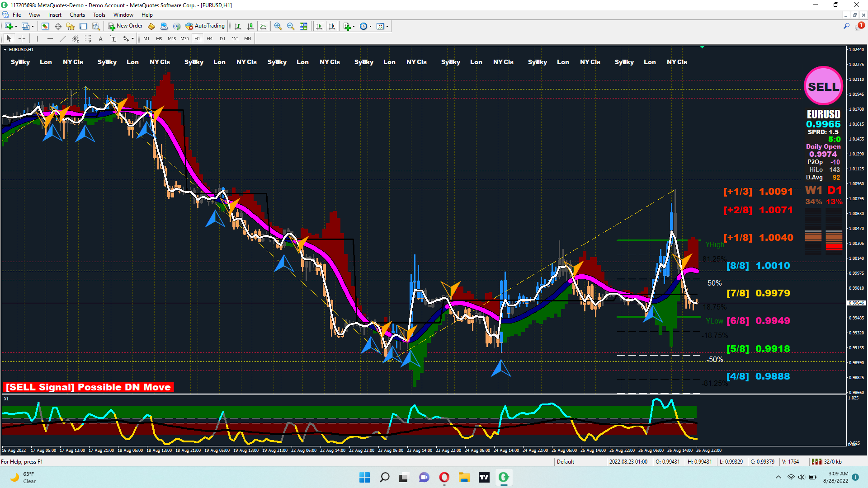Open Windows Start menu in taskbar
The height and width of the screenshot is (488, 868).
pyautogui.click(x=364, y=477)
